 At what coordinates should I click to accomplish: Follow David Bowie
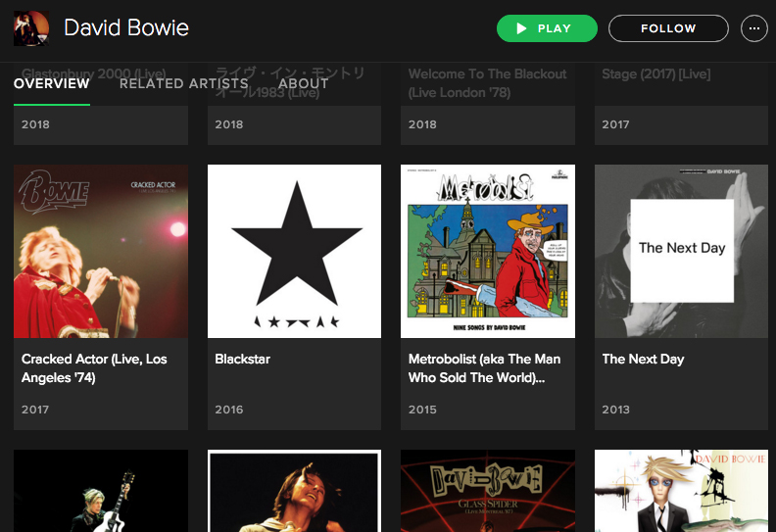(668, 28)
